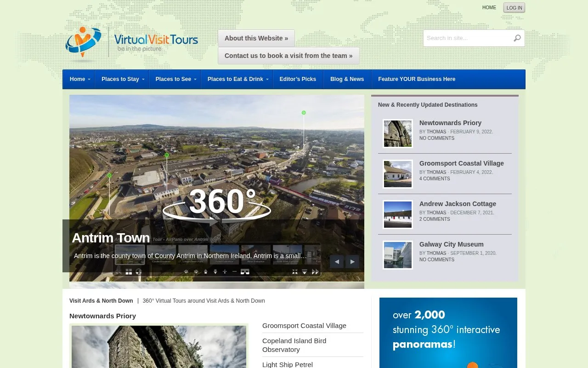Click the search magnifier icon

coord(517,38)
